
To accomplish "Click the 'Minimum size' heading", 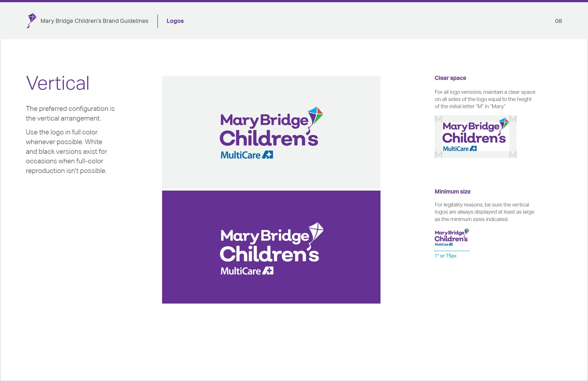I will [452, 191].
